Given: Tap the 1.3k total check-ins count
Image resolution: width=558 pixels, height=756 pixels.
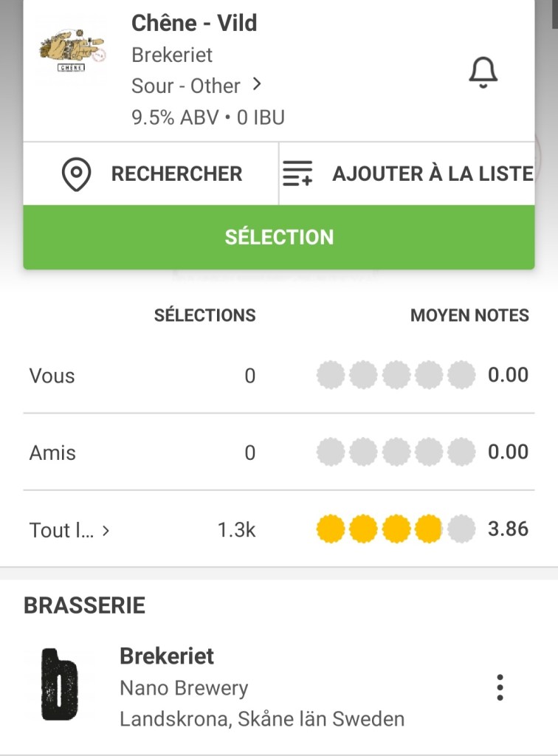Looking at the screenshot, I should [x=236, y=530].
